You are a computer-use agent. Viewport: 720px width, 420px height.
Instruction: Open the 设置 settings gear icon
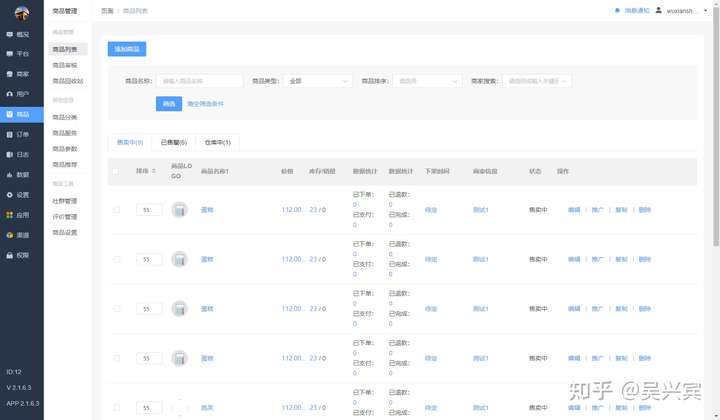[10, 195]
